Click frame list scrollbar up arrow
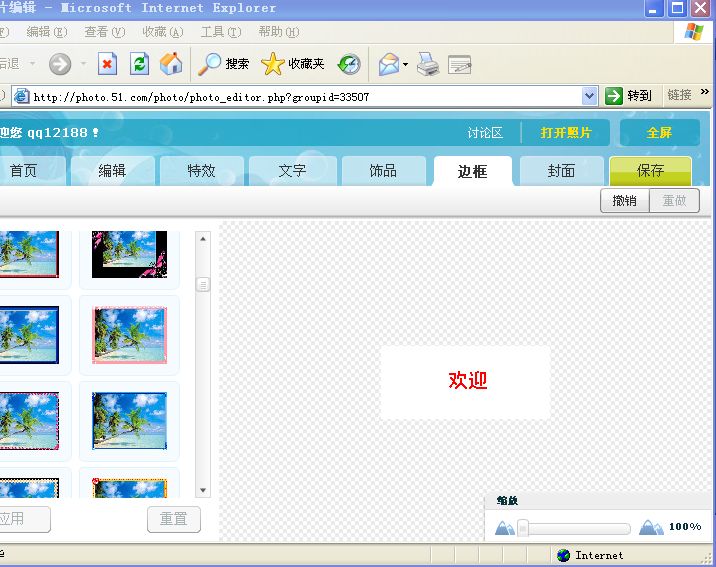This screenshot has width=716, height=567. 203,238
